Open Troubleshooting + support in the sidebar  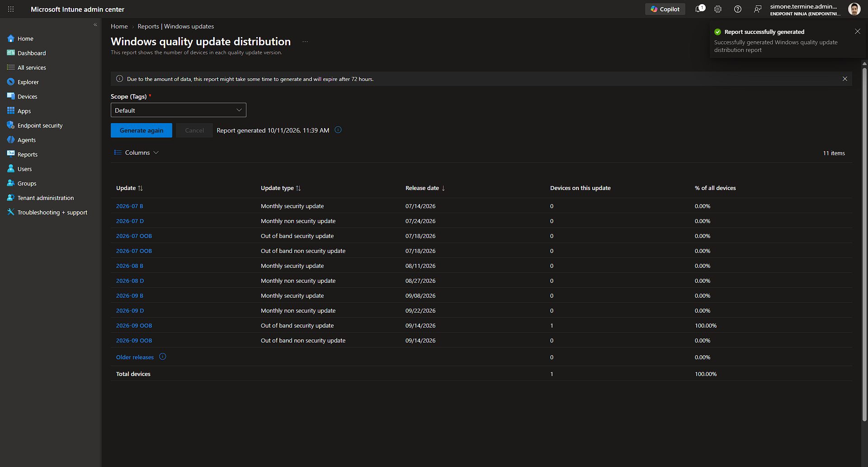click(x=52, y=212)
